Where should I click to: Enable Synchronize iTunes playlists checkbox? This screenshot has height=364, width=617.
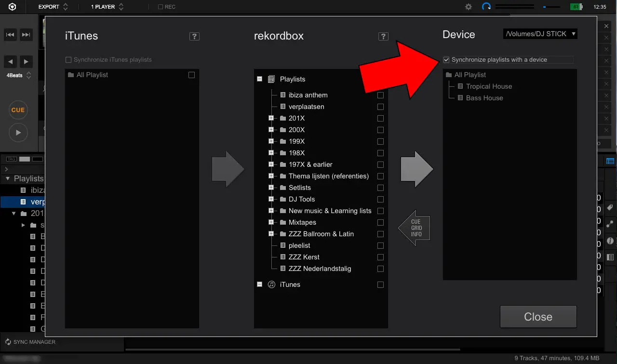point(68,60)
